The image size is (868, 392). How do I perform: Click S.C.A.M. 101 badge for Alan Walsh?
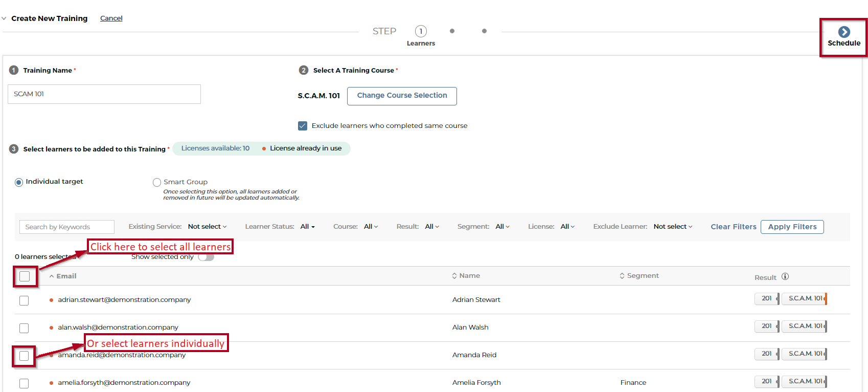805,326
